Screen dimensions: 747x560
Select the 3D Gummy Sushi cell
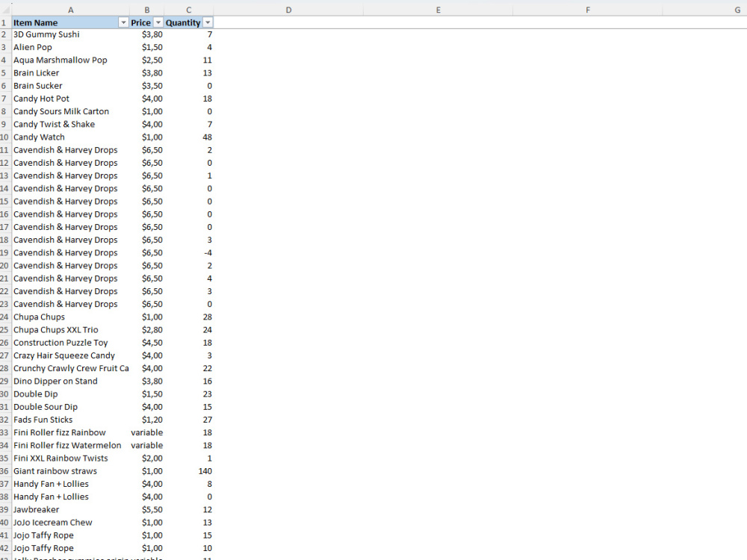(70, 34)
